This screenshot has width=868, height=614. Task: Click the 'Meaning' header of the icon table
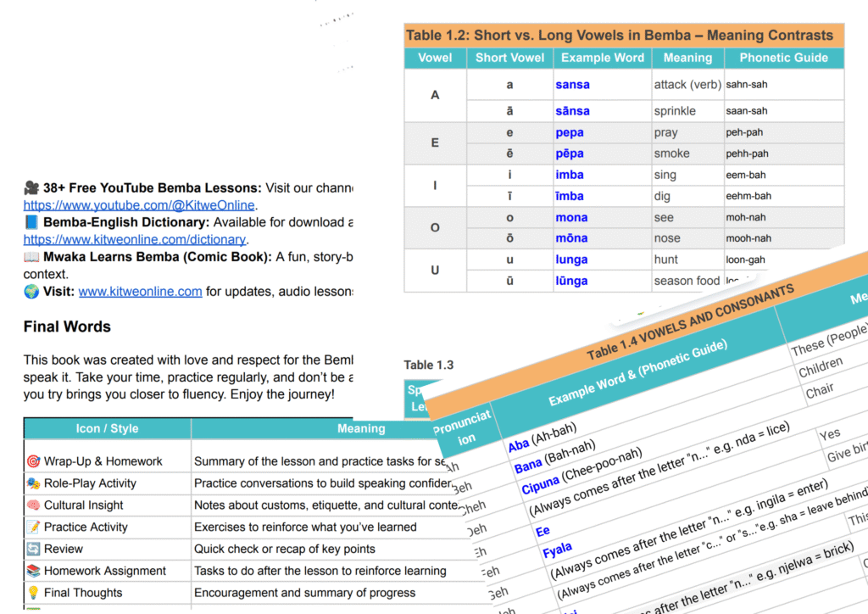tap(361, 428)
